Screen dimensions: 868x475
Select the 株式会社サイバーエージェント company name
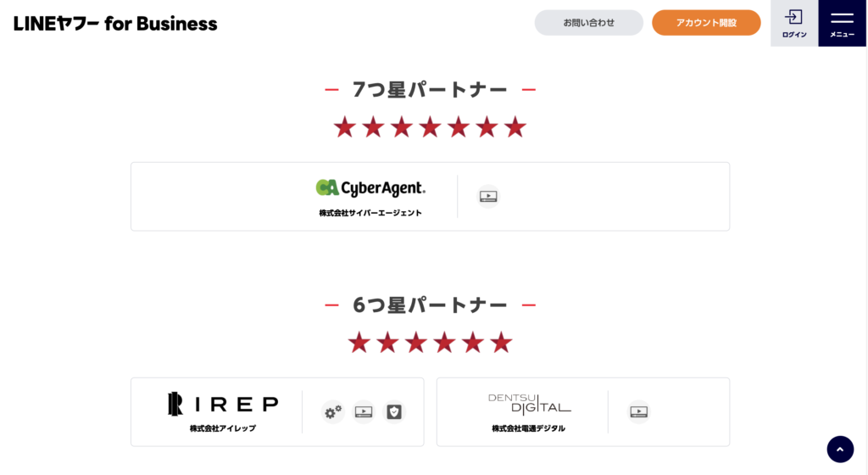pyautogui.click(x=370, y=213)
